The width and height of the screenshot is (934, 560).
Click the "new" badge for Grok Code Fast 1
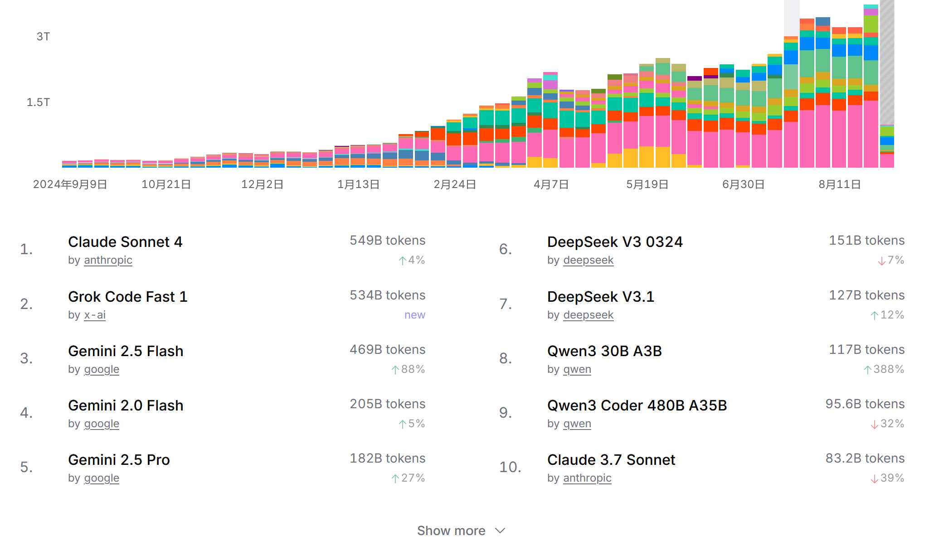(415, 315)
